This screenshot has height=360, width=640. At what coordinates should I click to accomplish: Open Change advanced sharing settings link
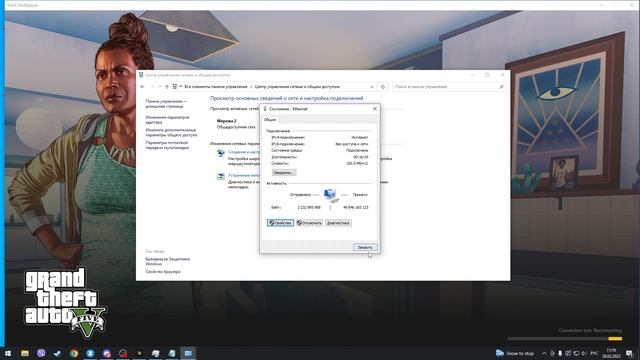[x=171, y=132]
